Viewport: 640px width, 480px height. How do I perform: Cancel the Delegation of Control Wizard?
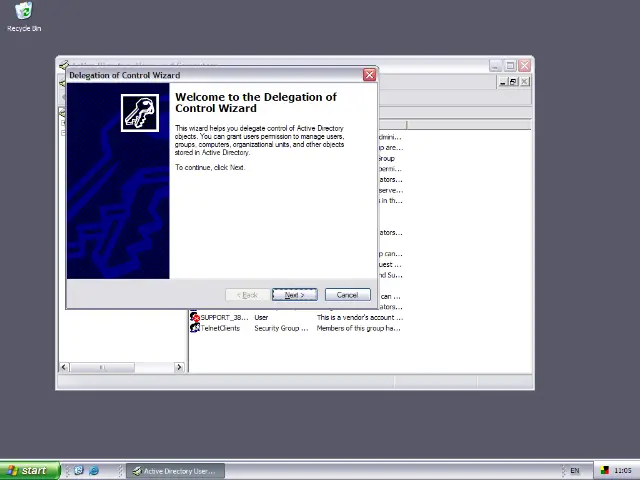pos(347,295)
